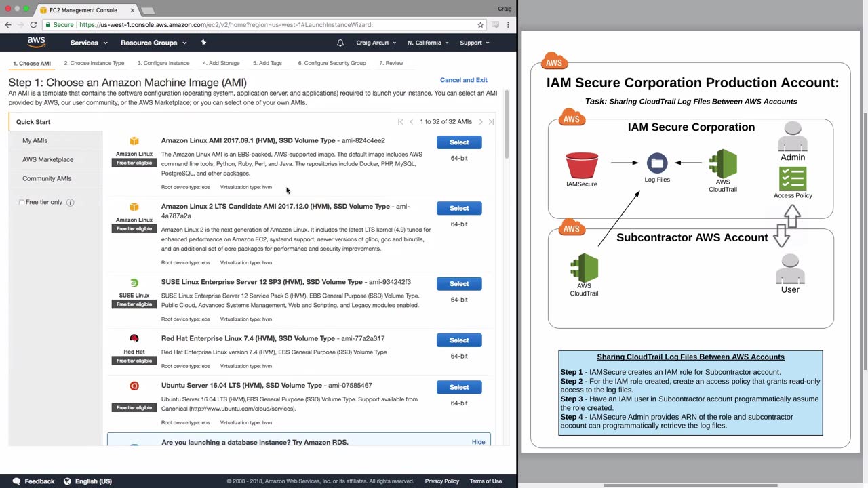This screenshot has width=868, height=488.
Task: Select the Ubuntu Server 16.04 LTS AMI
Action: pos(459,387)
